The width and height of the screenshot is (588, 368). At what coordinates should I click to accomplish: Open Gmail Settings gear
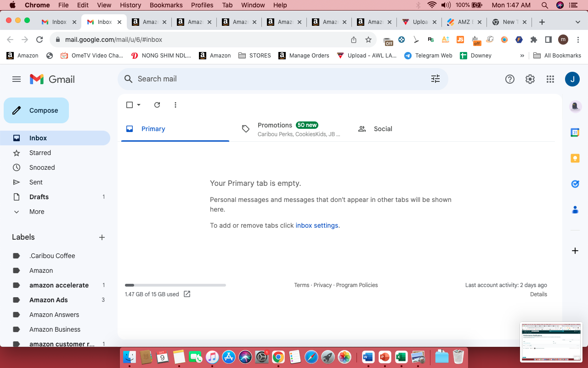pyautogui.click(x=530, y=79)
